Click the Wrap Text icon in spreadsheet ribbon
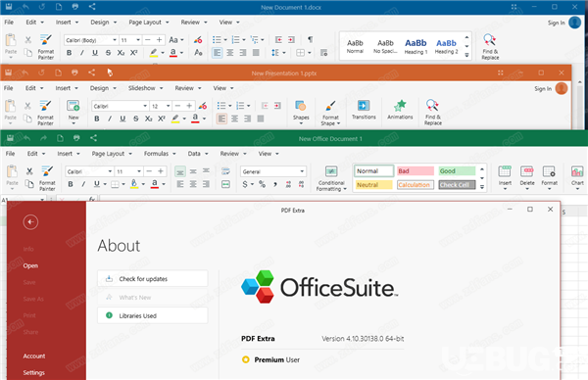This screenshot has width=588, height=380. click(x=225, y=171)
